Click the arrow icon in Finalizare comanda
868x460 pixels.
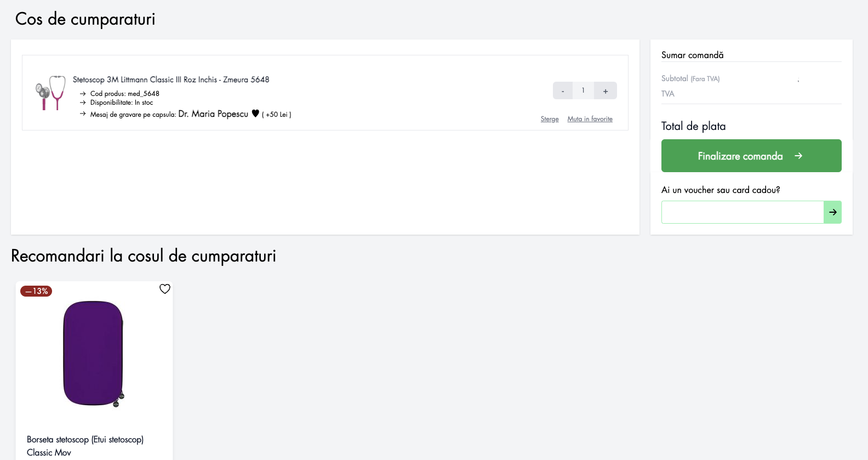(798, 156)
